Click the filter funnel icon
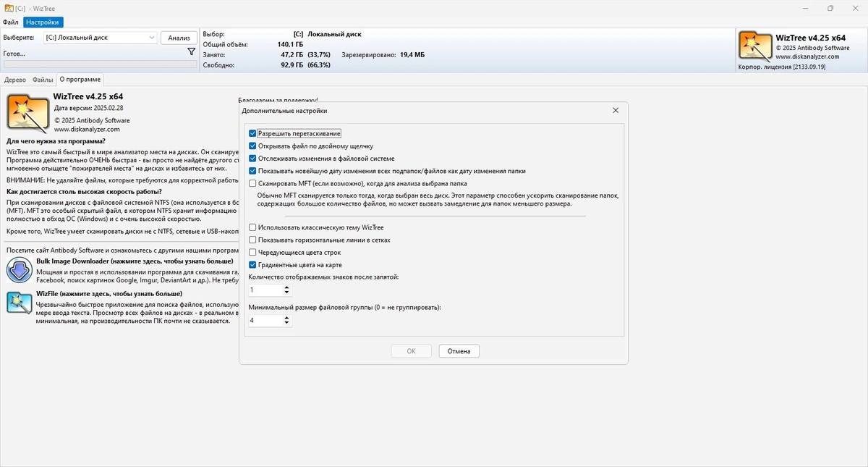This screenshot has width=868, height=467. [191, 52]
